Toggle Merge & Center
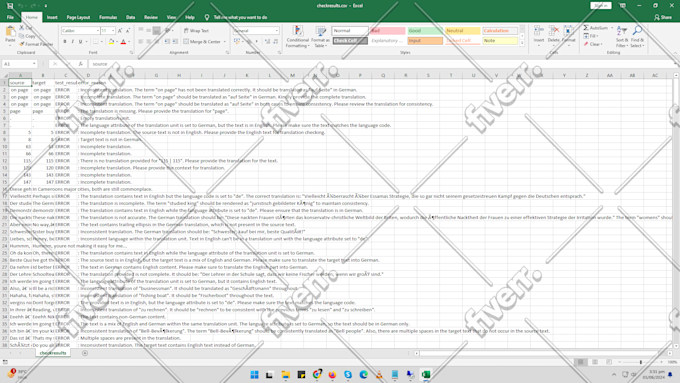The image size is (680, 383). [x=202, y=42]
